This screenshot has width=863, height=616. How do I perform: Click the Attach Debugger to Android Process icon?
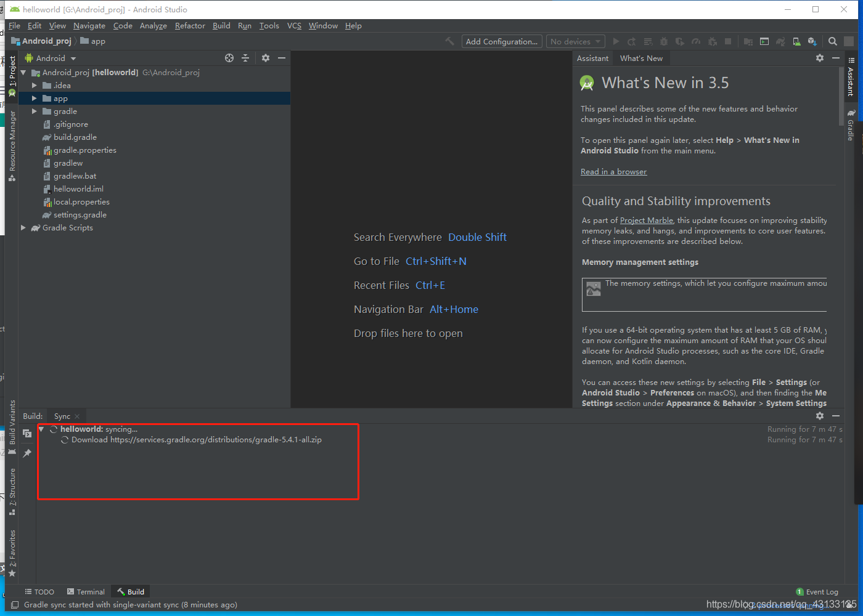pos(713,41)
